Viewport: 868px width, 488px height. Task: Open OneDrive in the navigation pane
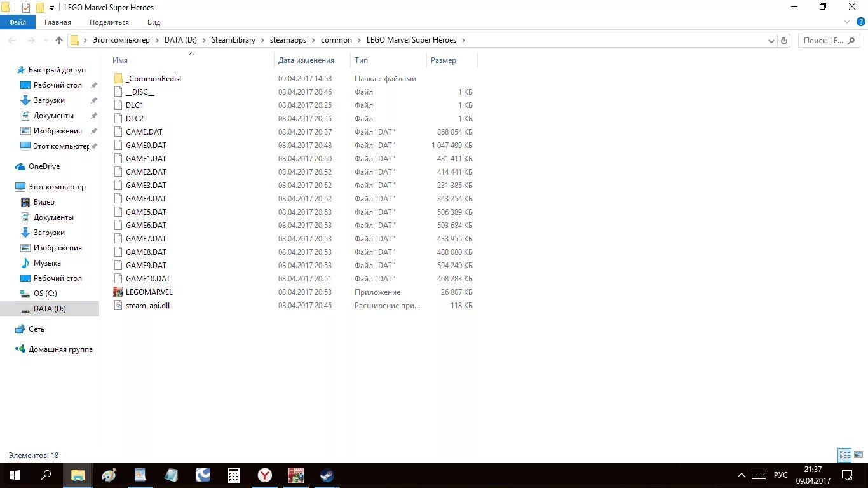[x=44, y=166]
